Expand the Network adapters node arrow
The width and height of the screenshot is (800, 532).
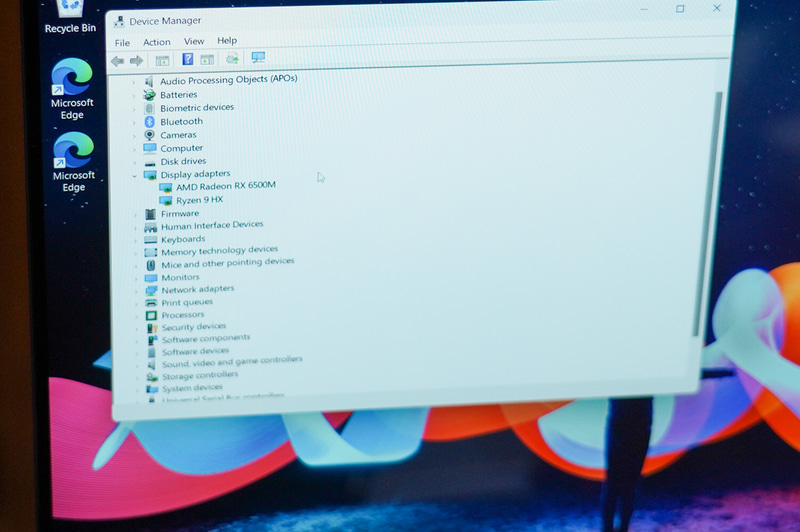click(x=136, y=291)
